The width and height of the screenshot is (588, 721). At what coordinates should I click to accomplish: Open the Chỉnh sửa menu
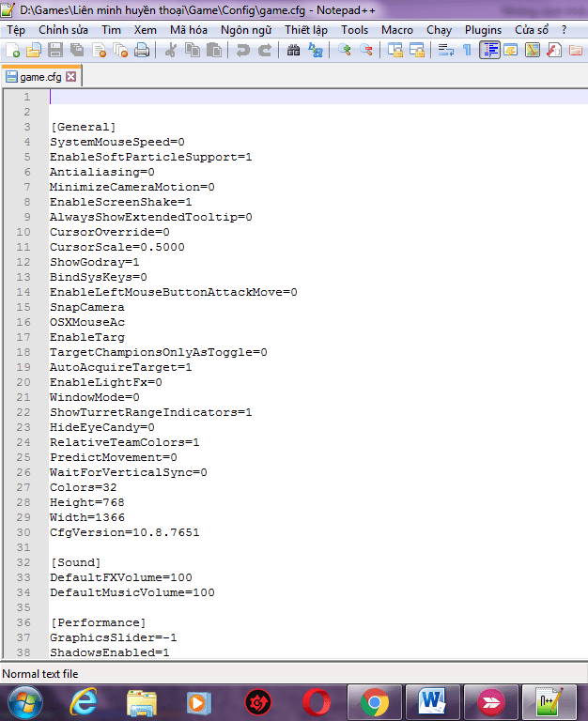64,30
